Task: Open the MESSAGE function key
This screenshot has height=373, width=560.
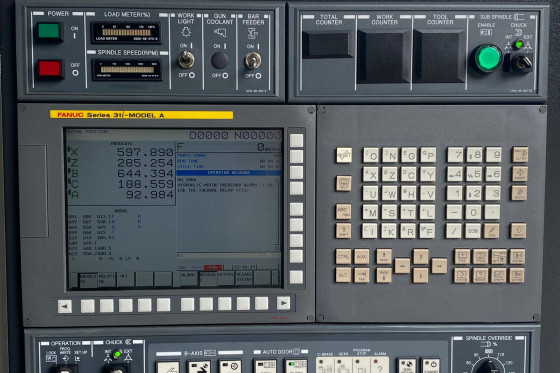Action: 480,275
